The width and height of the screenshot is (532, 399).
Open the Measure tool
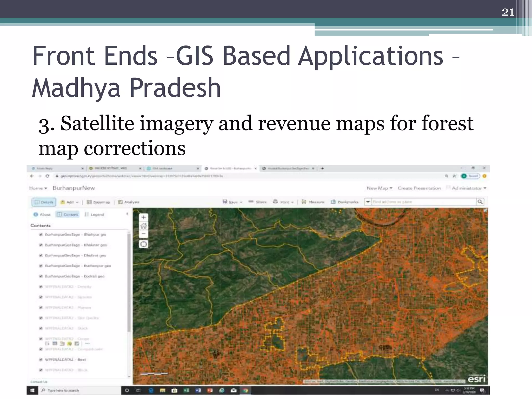pos(313,202)
